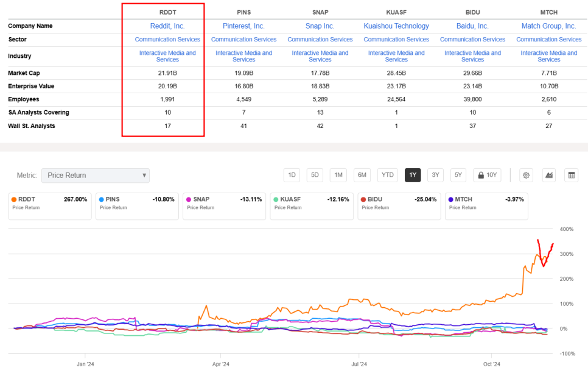The width and height of the screenshot is (588, 373).
Task: Open the Baidu, Inc. company link
Action: (472, 26)
